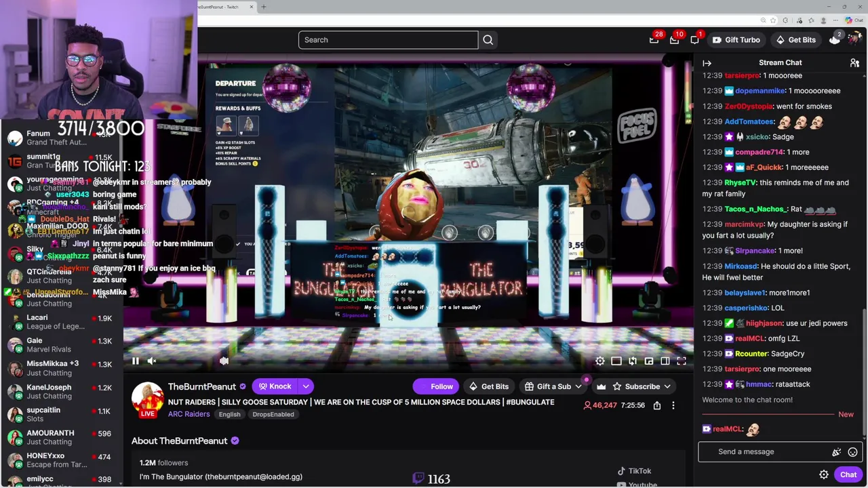Click username Mirkoasd in chat
The height and width of the screenshot is (488, 868).
click(741, 266)
